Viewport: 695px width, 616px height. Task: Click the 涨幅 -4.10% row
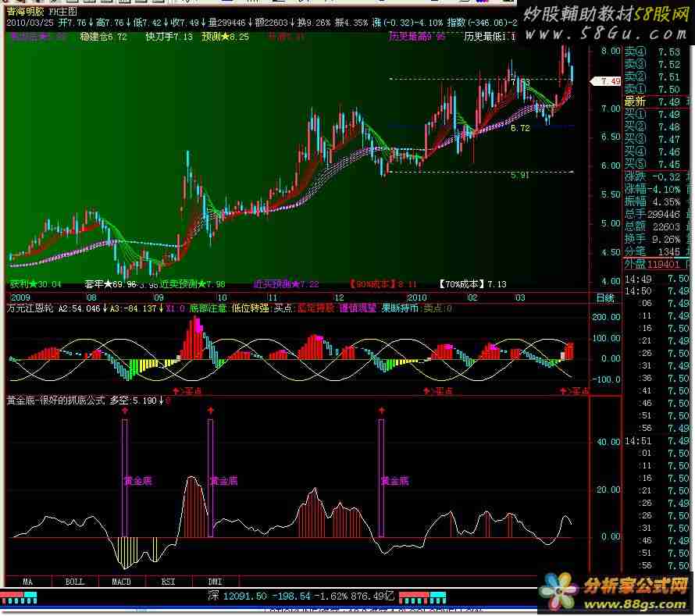(x=653, y=189)
